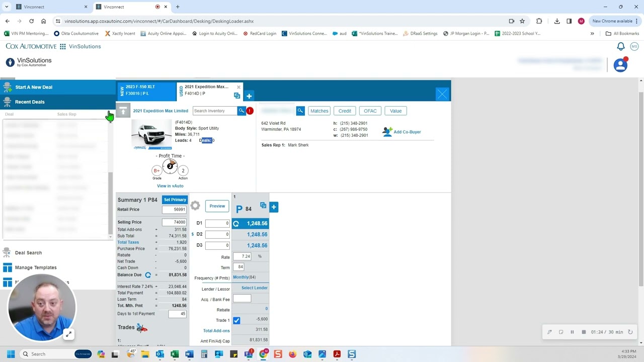Screen dimensions: 644x362
Task: Add a payment scenario column with plus
Action: pos(274,207)
